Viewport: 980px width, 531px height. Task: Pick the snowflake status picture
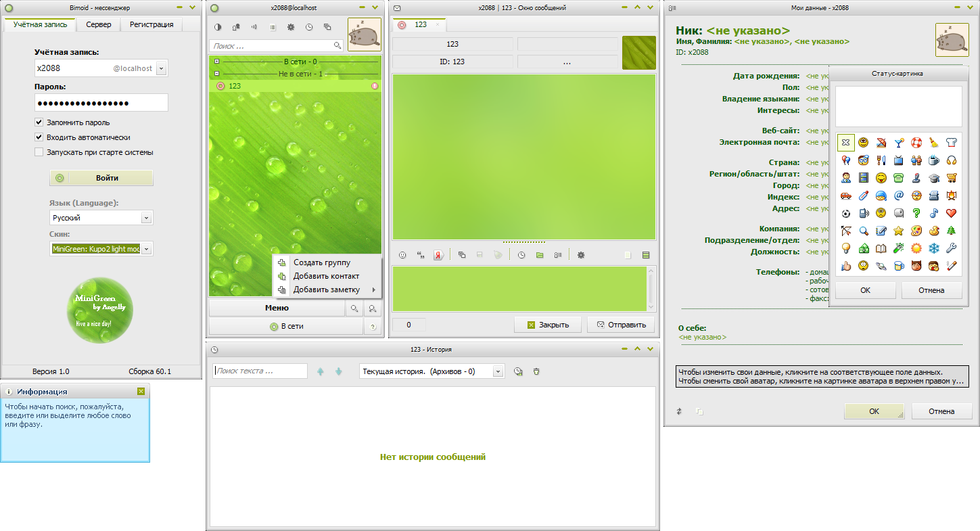click(x=933, y=248)
